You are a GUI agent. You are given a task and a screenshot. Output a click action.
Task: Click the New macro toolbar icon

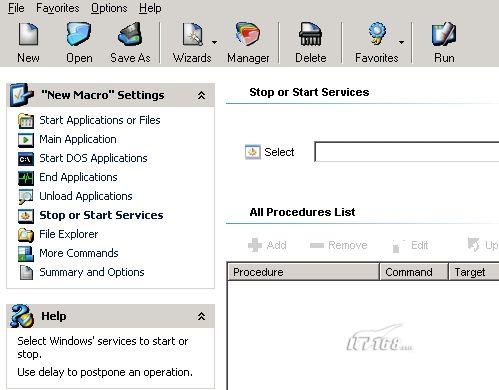(x=28, y=34)
